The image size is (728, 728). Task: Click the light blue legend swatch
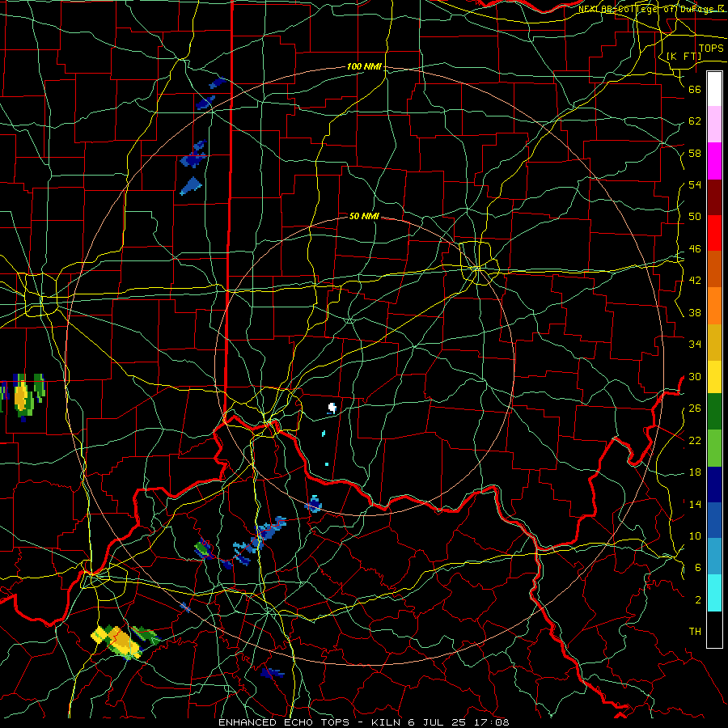coord(714,557)
